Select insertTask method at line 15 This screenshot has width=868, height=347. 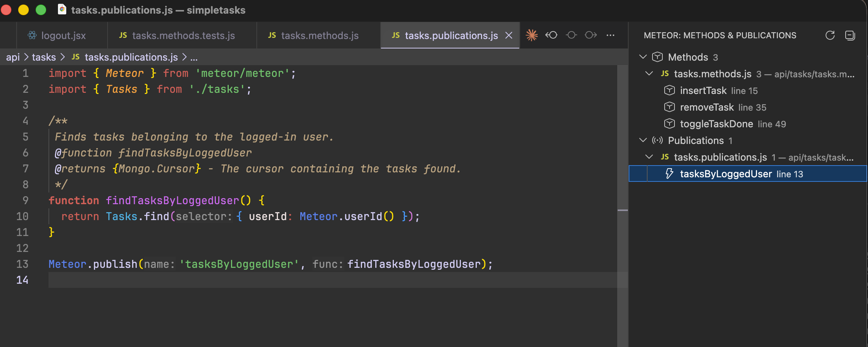coord(703,91)
